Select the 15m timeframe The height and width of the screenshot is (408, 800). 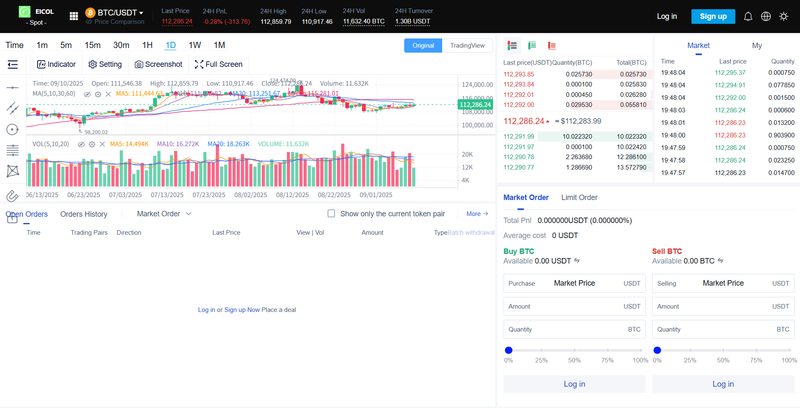pyautogui.click(x=92, y=45)
